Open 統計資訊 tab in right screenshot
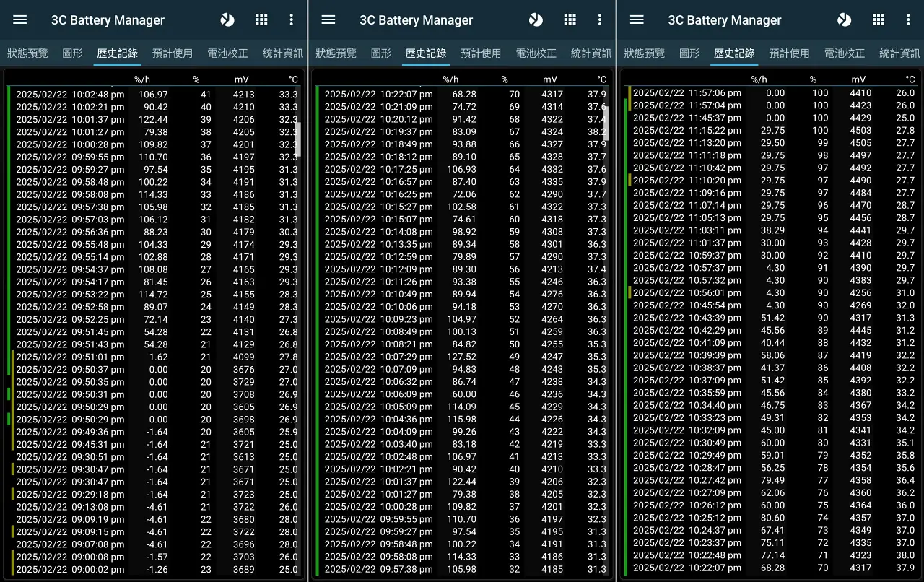This screenshot has height=582, width=924. point(899,53)
